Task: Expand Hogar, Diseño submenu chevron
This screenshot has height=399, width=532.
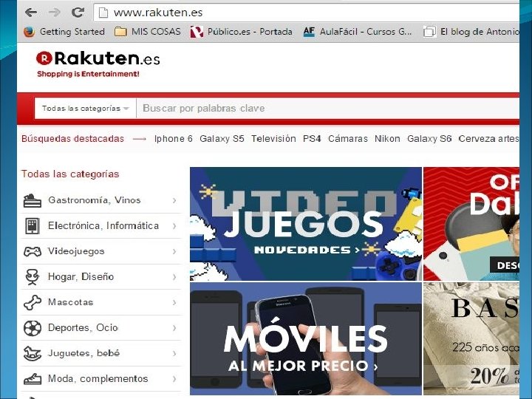Action: click(174, 277)
